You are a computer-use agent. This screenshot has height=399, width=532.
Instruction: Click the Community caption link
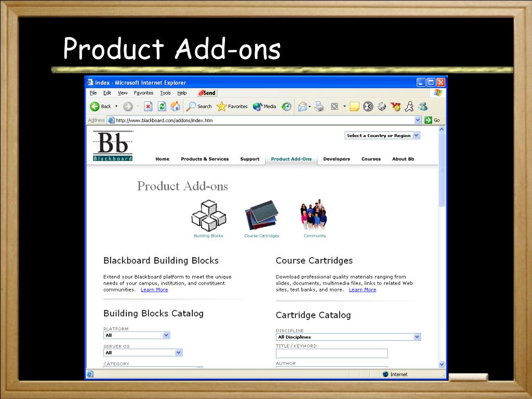tap(314, 236)
